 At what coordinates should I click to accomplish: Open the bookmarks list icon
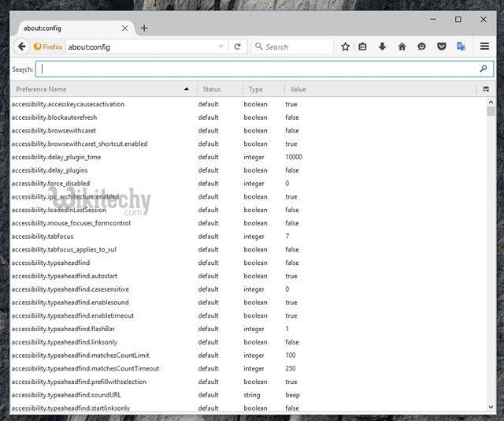click(x=363, y=47)
